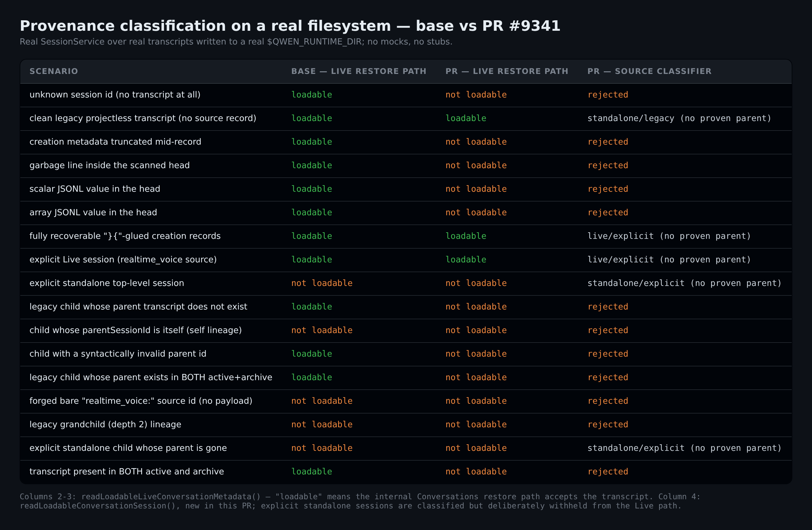The height and width of the screenshot is (530, 812).
Task: Click "rejected" in the array JSONL row
Action: tap(608, 212)
